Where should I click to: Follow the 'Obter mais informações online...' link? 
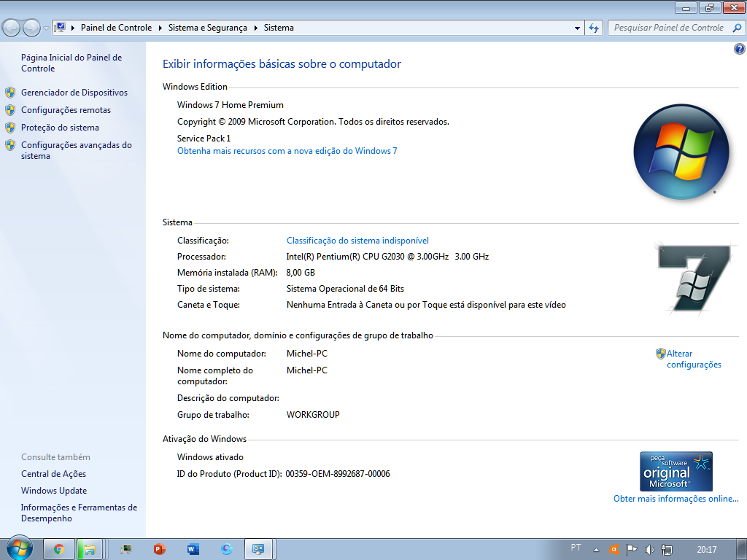coord(676,499)
